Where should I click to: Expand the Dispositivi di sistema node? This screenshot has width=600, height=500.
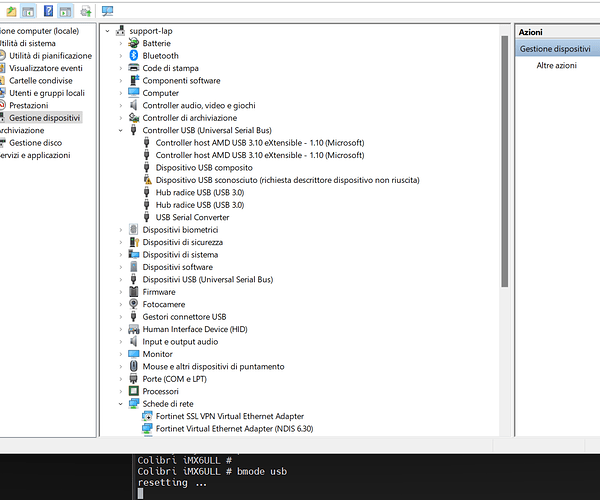click(x=121, y=255)
